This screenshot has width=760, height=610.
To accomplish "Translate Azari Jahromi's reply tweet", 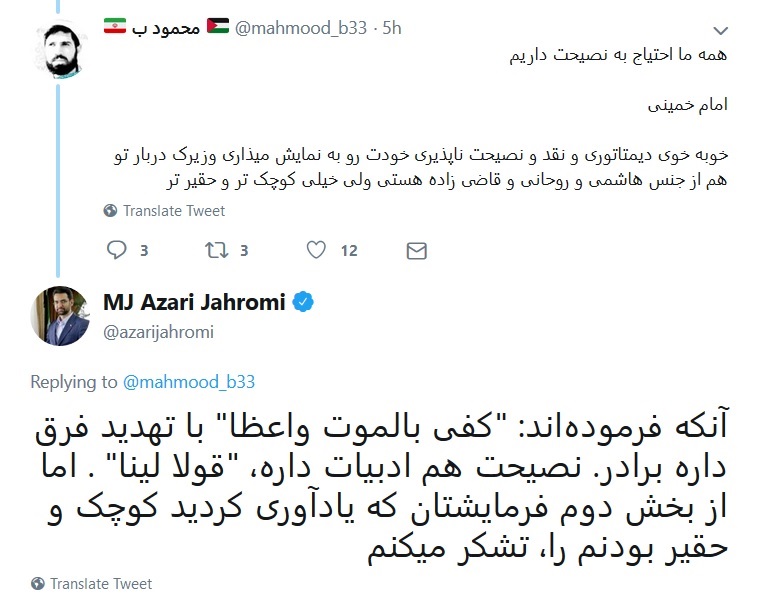I will pos(101,584).
